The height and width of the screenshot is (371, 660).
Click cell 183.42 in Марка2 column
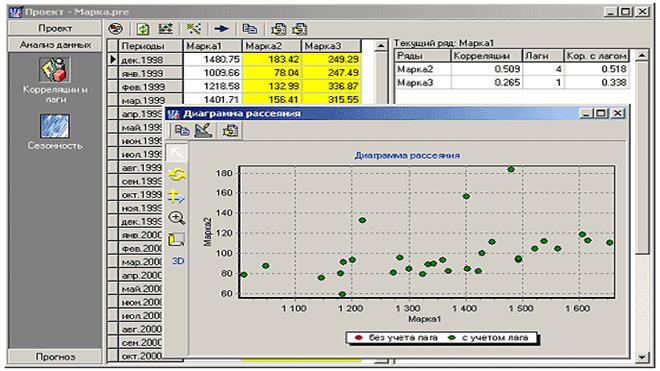click(272, 59)
